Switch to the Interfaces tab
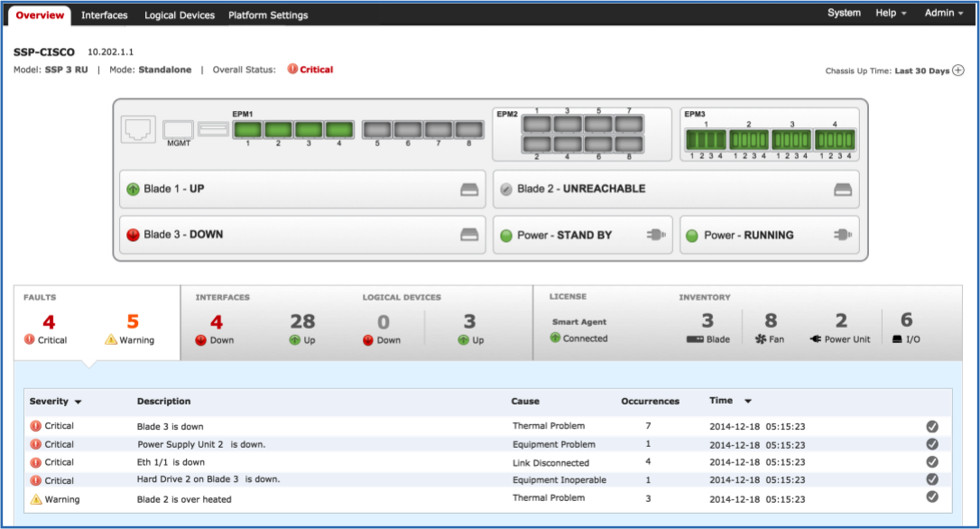The height and width of the screenshot is (529, 980). [x=104, y=15]
